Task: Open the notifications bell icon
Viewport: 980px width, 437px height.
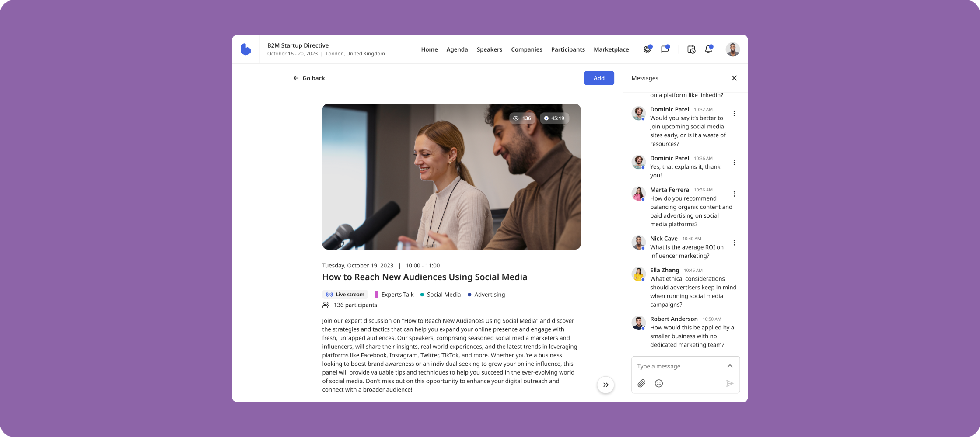Action: (709, 49)
